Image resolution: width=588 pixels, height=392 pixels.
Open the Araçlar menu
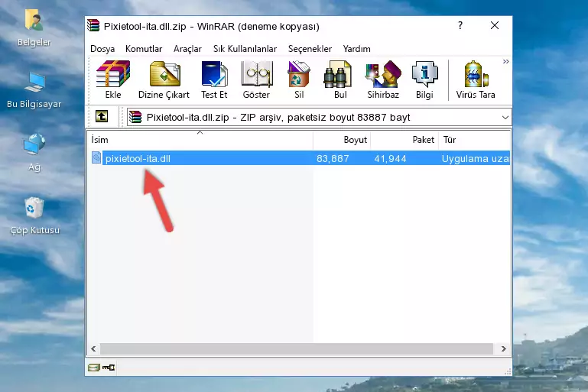coord(187,49)
